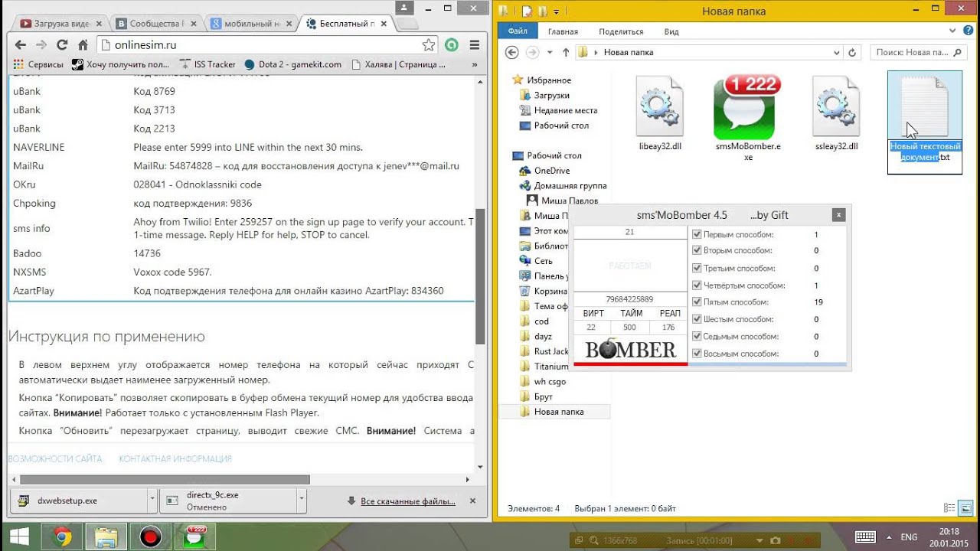980x551 pixels.
Task: Toggle Четвёртым способом checkbox
Action: [697, 285]
